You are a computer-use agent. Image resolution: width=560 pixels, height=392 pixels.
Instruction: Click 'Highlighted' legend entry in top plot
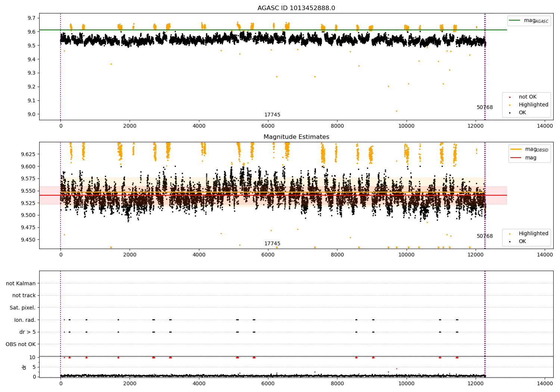533,105
